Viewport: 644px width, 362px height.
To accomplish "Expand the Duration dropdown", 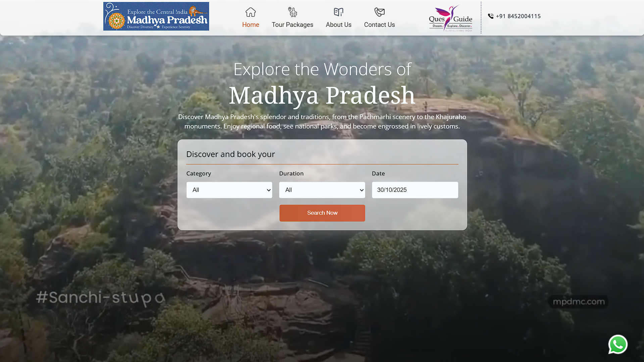I will (x=322, y=190).
